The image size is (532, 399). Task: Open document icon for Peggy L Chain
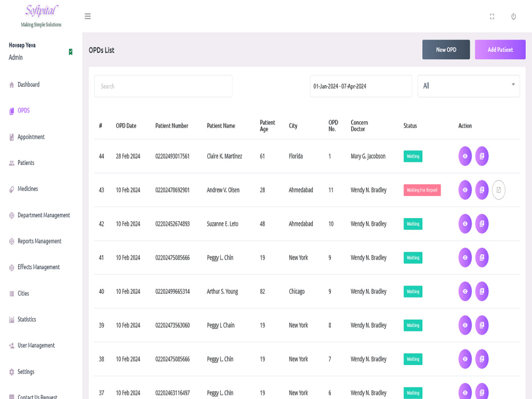coord(482,325)
